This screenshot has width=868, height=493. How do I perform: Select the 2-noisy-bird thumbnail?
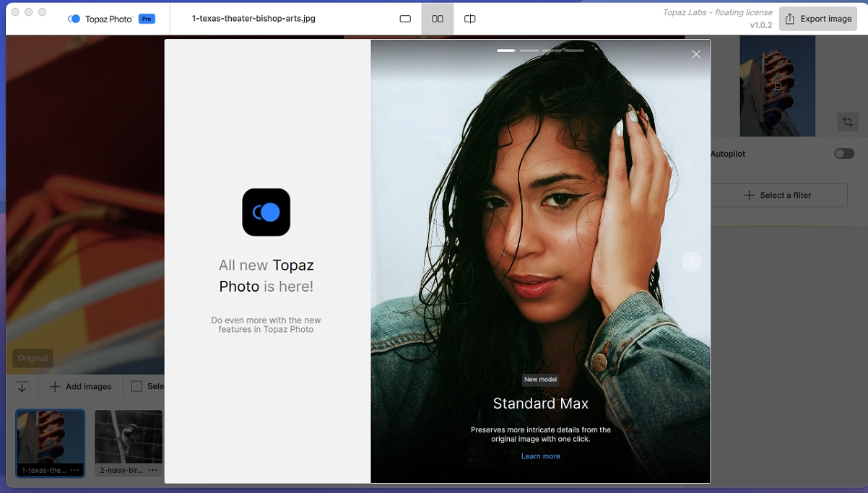(x=129, y=437)
